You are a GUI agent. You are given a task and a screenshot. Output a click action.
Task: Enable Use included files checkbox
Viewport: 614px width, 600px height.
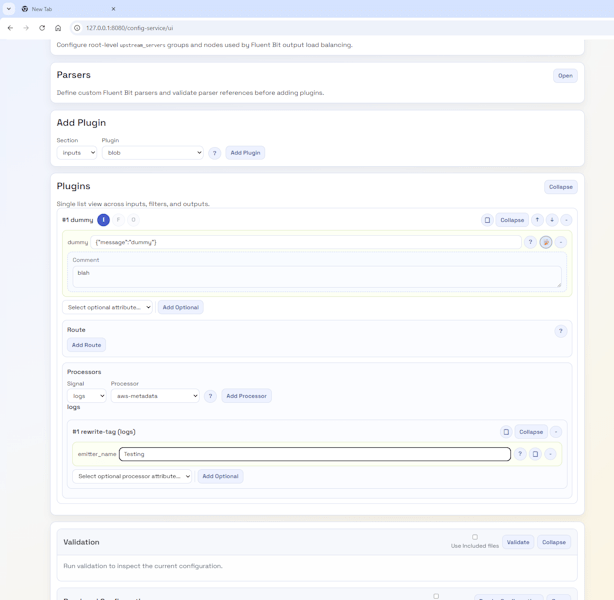(x=475, y=537)
